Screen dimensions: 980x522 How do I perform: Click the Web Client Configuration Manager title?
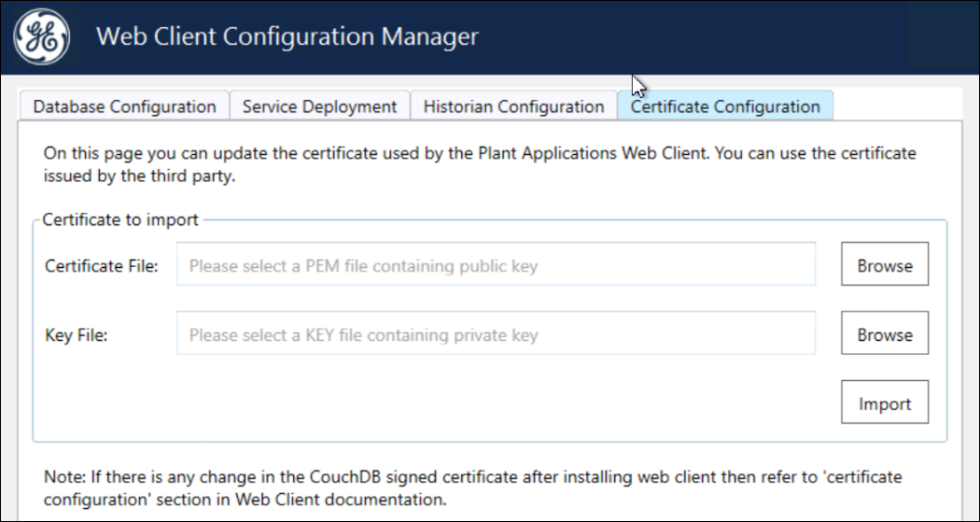(x=287, y=36)
